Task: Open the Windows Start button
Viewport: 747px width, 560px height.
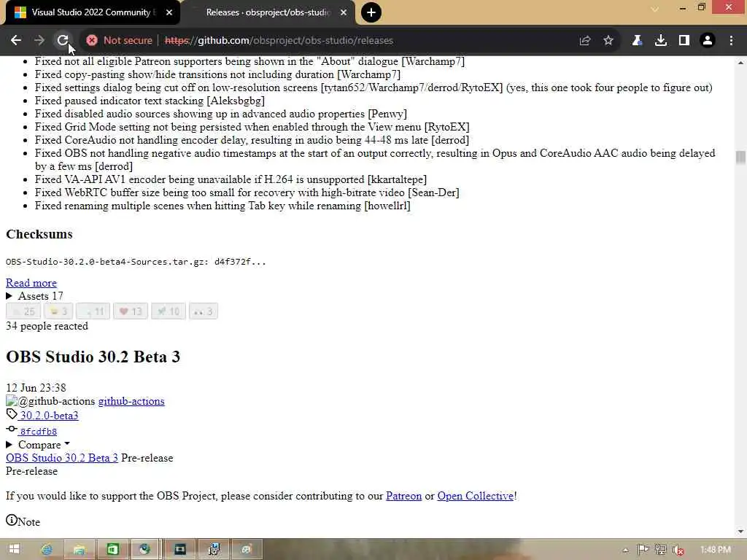Action: pos(14,550)
